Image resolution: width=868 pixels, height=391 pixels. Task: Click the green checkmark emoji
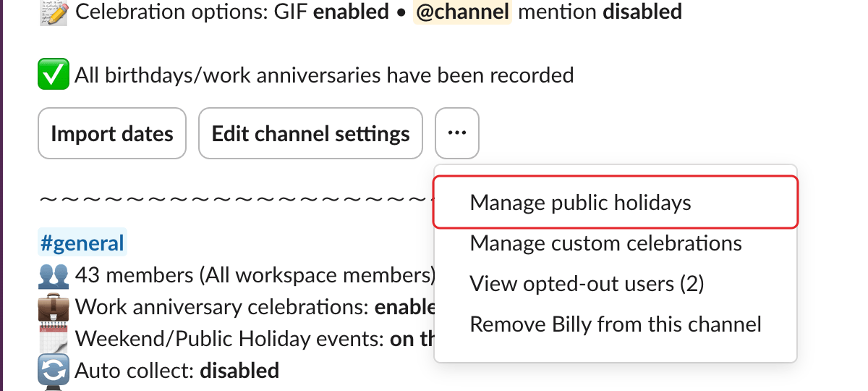point(54,75)
